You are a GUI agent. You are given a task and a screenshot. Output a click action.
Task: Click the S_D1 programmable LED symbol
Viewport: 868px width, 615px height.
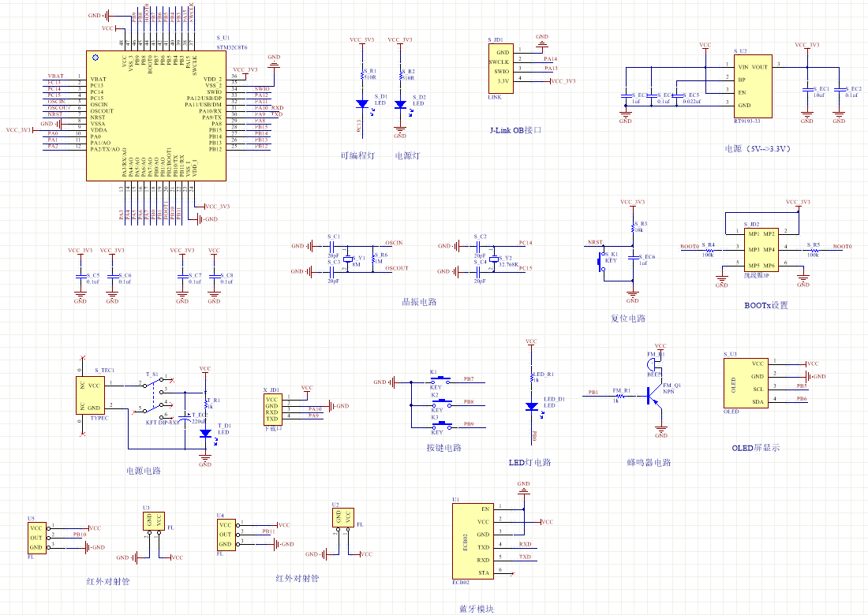coord(362,104)
